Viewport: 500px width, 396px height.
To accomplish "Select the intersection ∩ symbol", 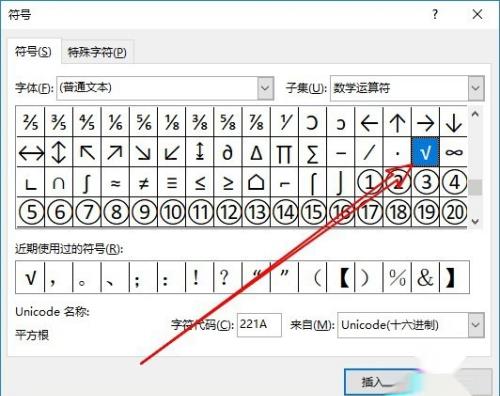I will [x=59, y=182].
